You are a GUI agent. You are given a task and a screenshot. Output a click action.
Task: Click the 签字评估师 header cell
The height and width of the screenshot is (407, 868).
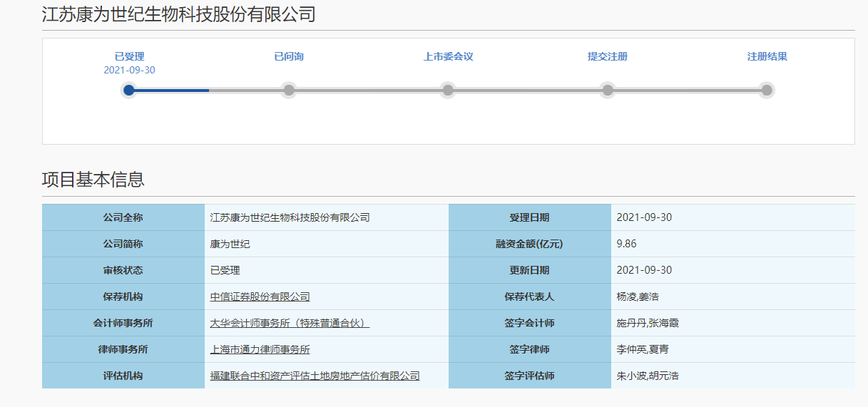530,376
